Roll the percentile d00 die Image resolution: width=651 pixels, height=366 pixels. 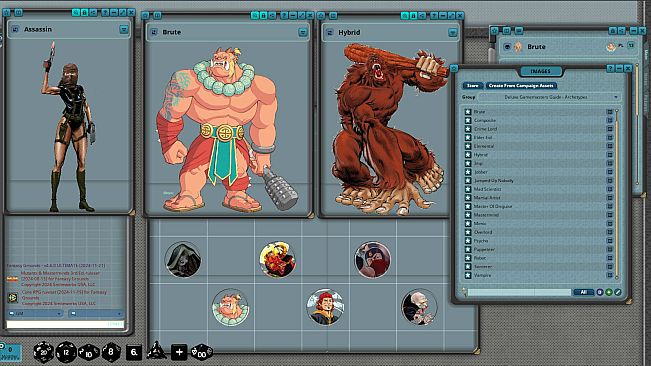(201, 353)
